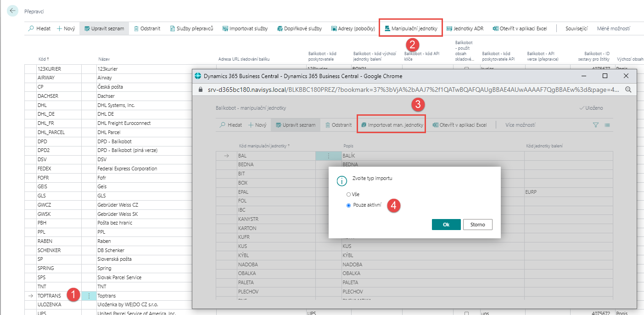Cancel the dialog with Storno button

pyautogui.click(x=477, y=225)
